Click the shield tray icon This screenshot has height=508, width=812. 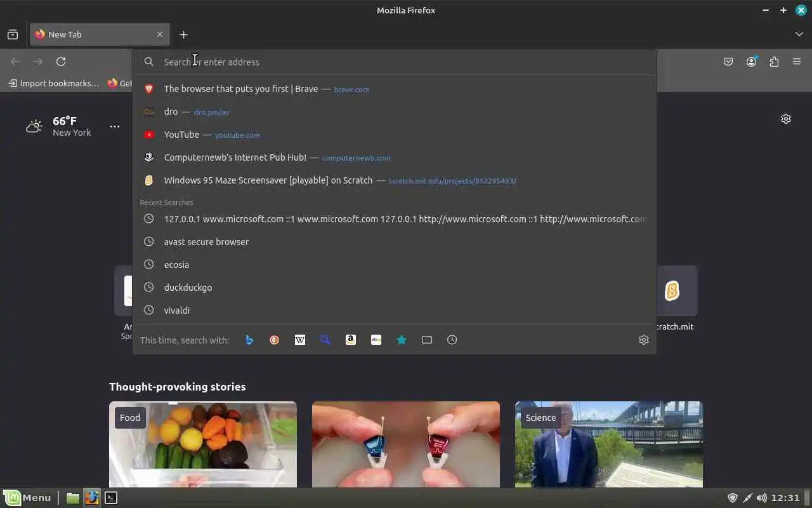pyautogui.click(x=732, y=498)
